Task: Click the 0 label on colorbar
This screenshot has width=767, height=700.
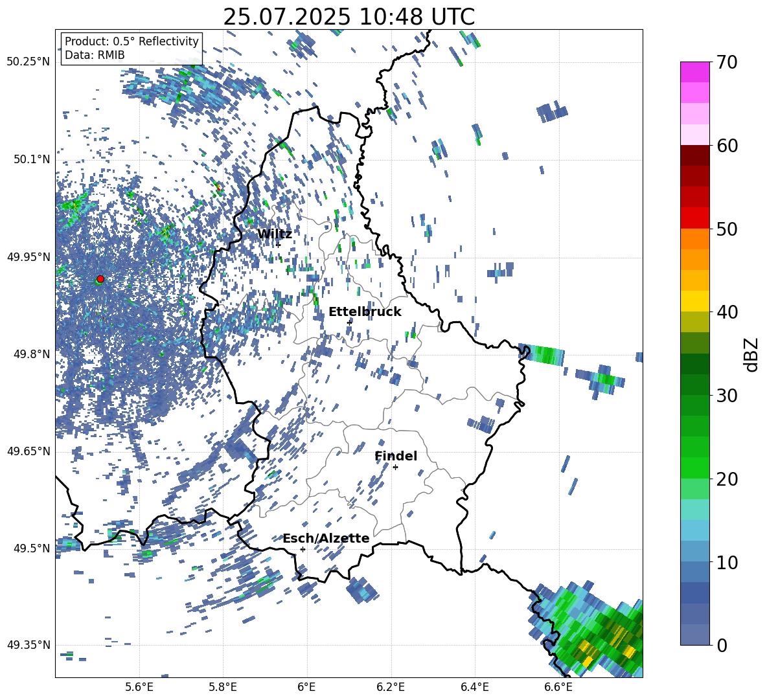Action: click(721, 645)
